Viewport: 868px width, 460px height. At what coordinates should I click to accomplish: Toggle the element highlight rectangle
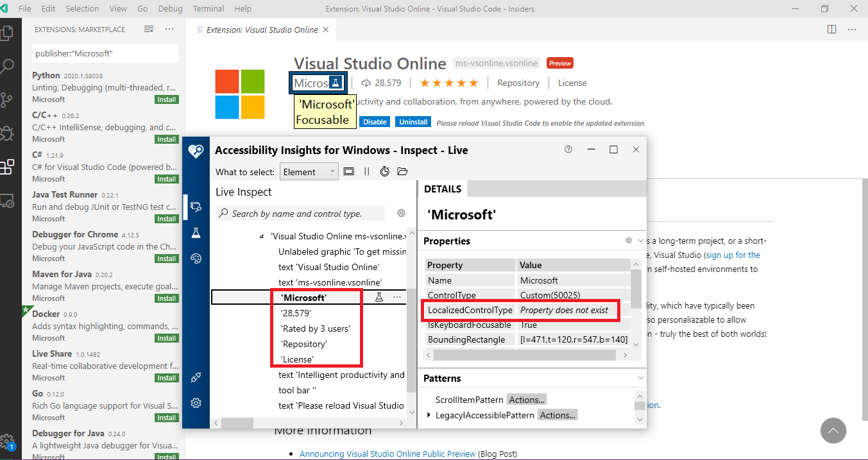(348, 171)
